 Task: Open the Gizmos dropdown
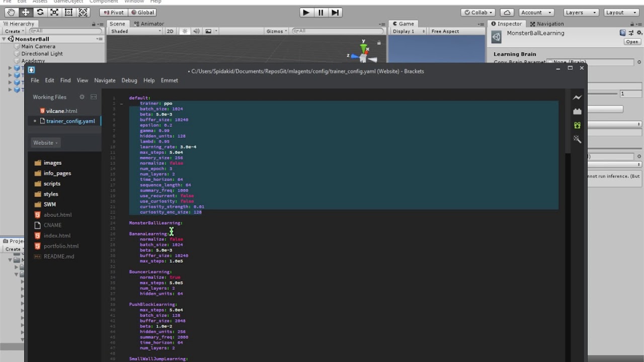[x=277, y=31]
